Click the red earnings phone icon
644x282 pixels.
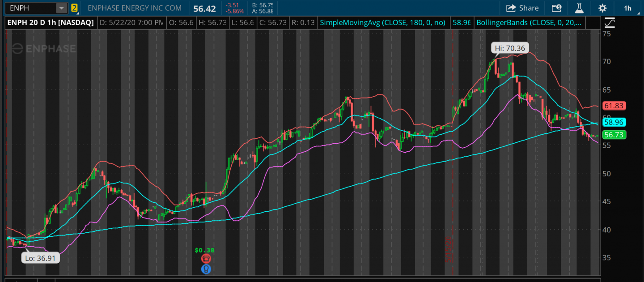coord(206,259)
